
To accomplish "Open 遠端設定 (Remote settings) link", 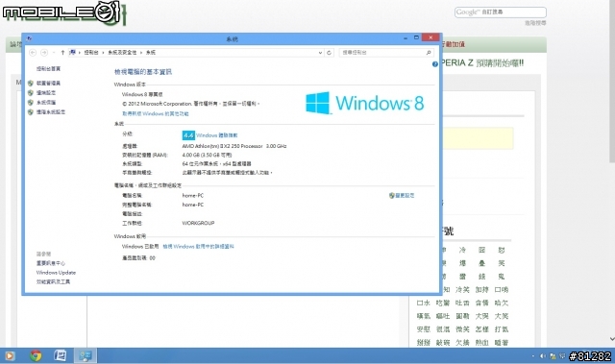I will click(46, 93).
